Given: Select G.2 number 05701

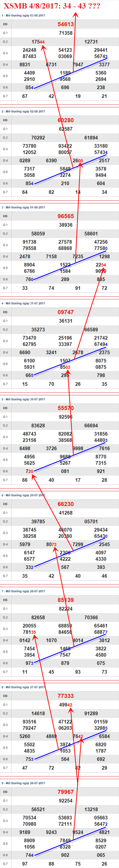Looking at the screenshot, I should pos(91,522).
